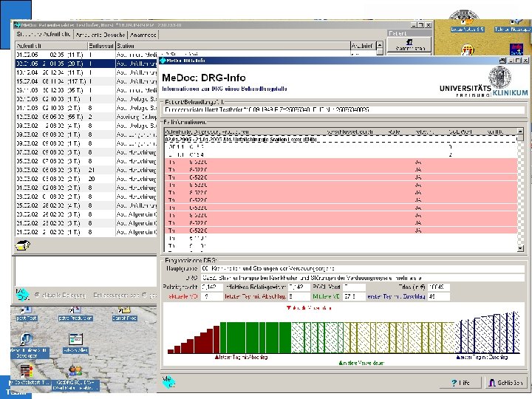Click the empty white text area below stay list
Screen dimensions: 532x399
point(86,271)
